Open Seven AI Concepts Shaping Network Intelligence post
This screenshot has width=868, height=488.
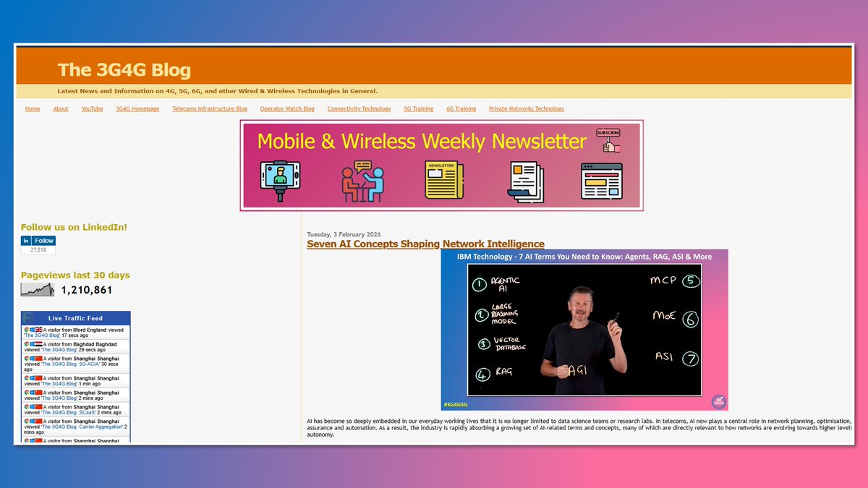425,244
